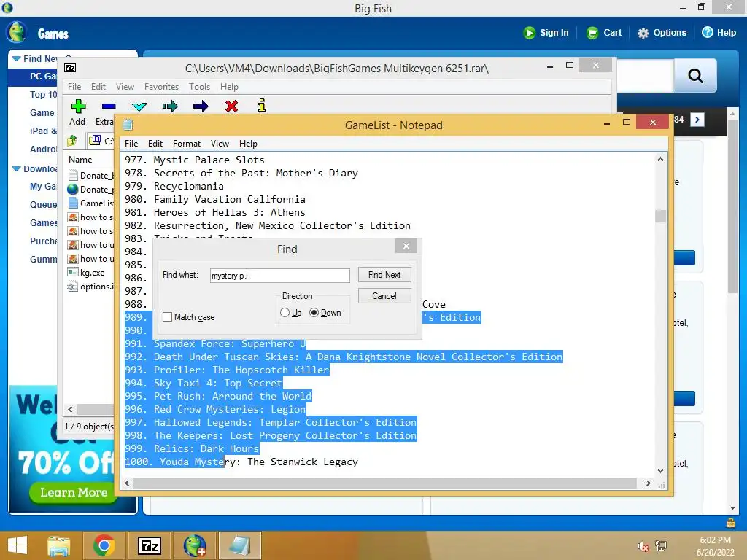The image size is (747, 560).
Task: Click 7-Zip file list scroll left arrow
Action: click(x=71, y=409)
